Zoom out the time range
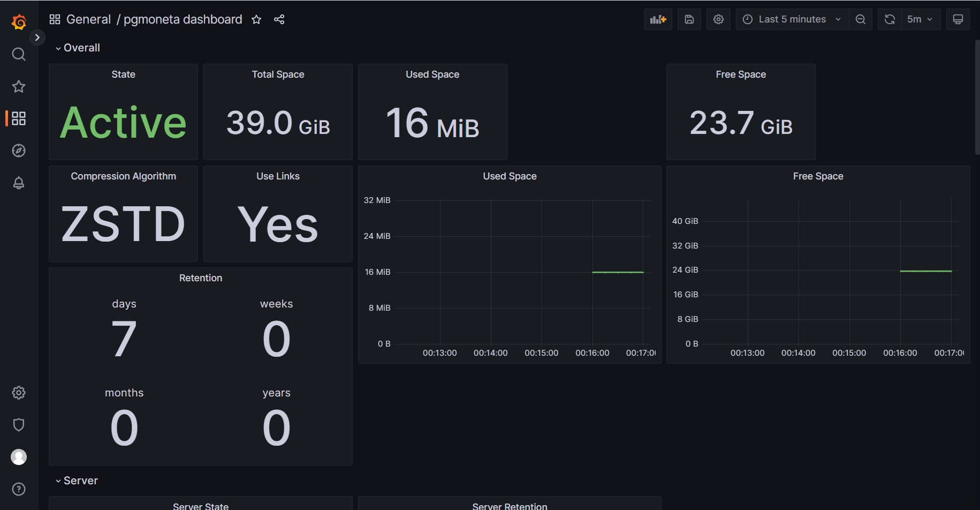Screen dimensions: 980x510 tap(861, 19)
